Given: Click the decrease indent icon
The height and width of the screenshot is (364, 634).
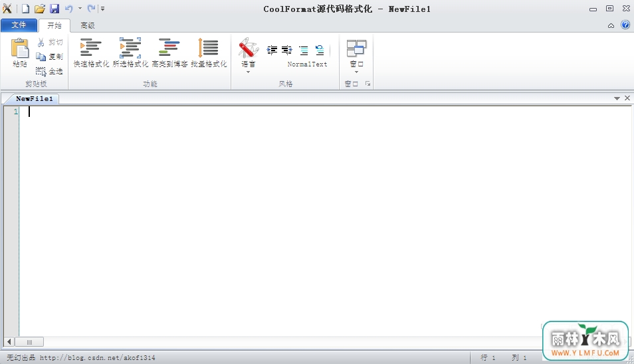Looking at the screenshot, I should click(287, 50).
